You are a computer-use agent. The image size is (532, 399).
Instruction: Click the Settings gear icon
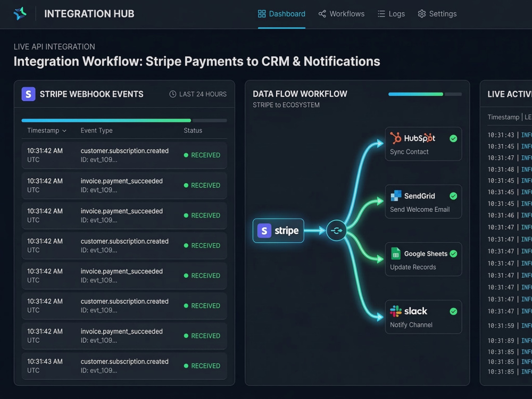click(422, 14)
